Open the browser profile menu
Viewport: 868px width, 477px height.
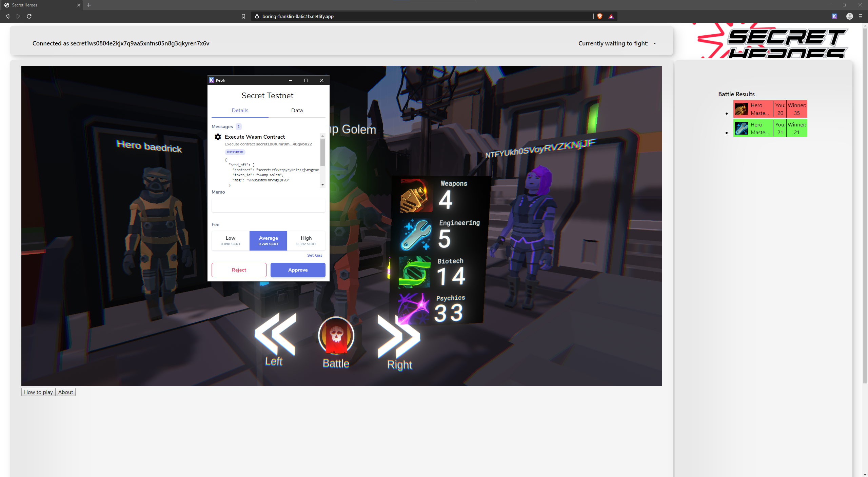(x=850, y=16)
